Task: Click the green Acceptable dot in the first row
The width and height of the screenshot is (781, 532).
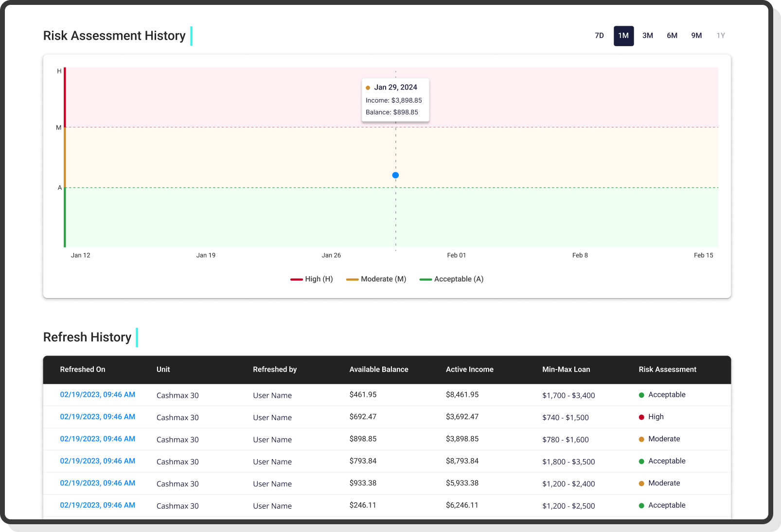Action: (642, 394)
